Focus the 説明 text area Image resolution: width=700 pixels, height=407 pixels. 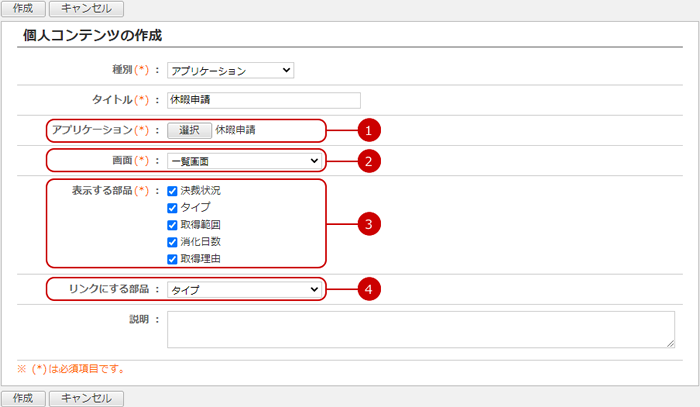click(420, 328)
